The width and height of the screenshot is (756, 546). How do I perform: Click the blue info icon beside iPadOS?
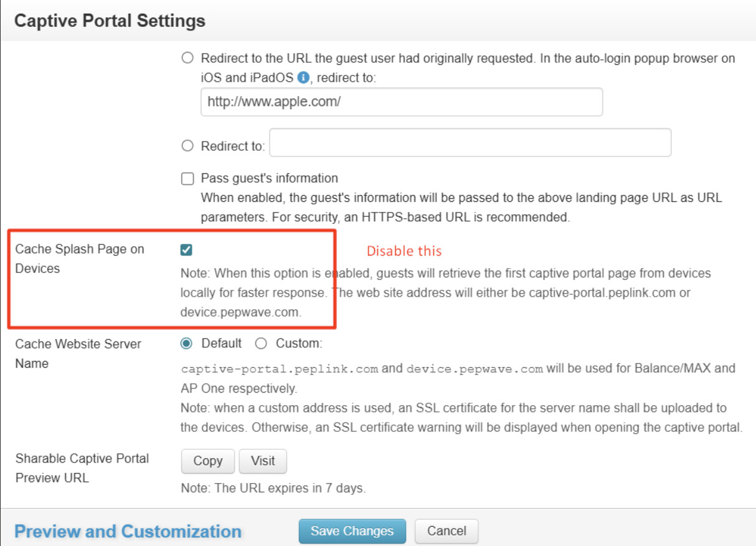click(304, 78)
